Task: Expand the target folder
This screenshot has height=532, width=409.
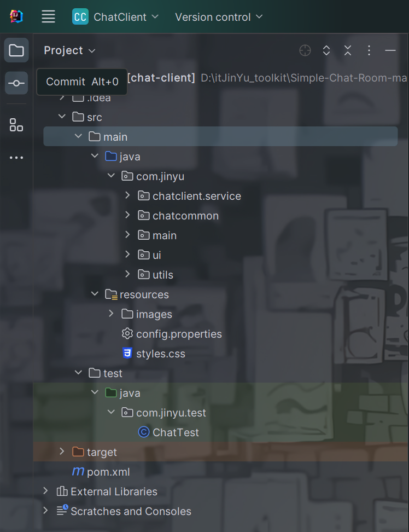Action: (62, 452)
